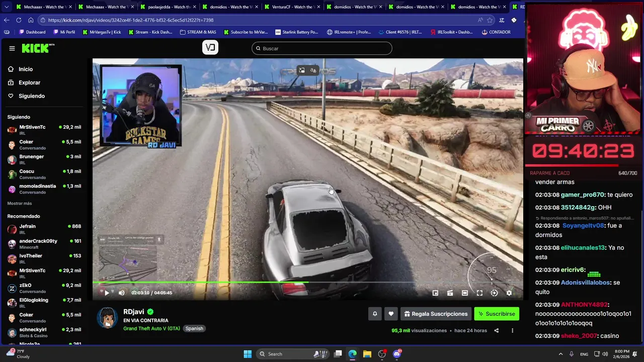Click the Spanish language tag

click(194, 328)
